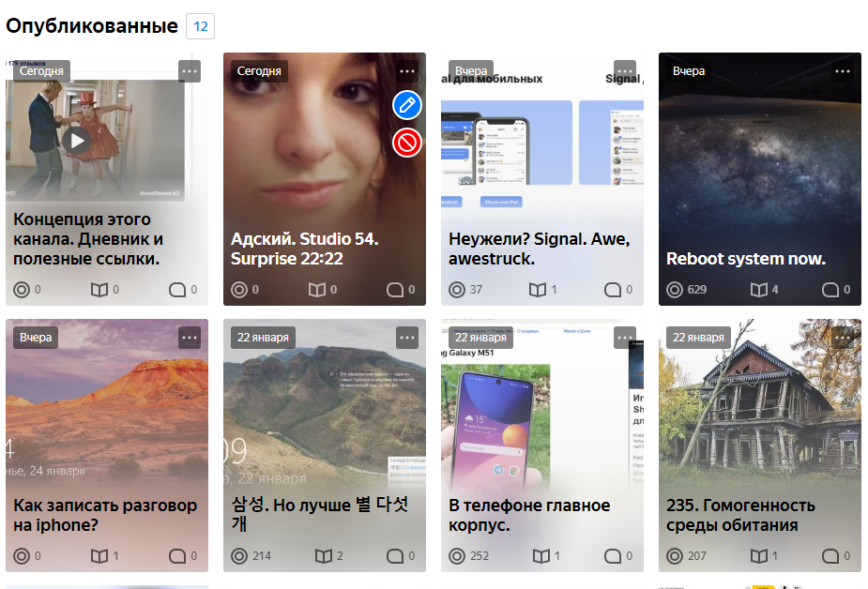Click the reads book icon on the '235. Гомогенность' card

coord(759,556)
